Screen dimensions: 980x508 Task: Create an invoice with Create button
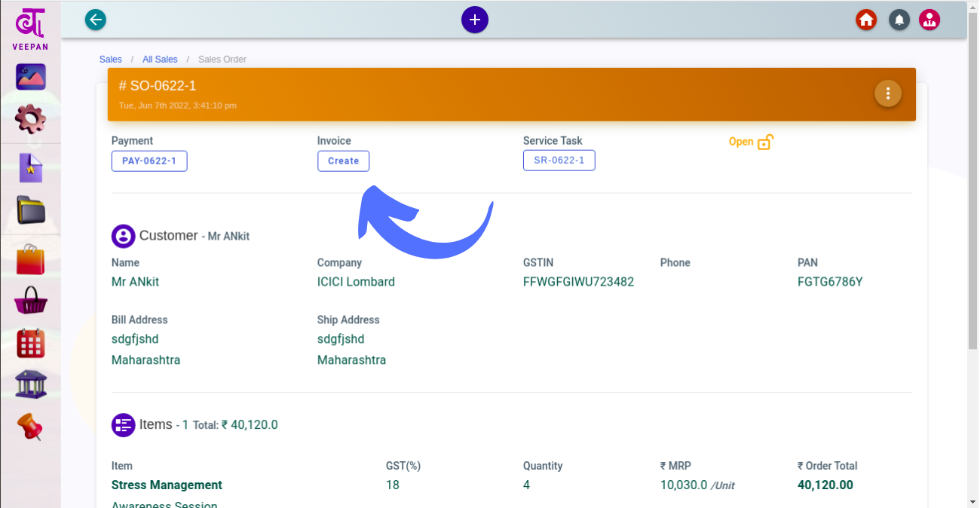(x=344, y=161)
